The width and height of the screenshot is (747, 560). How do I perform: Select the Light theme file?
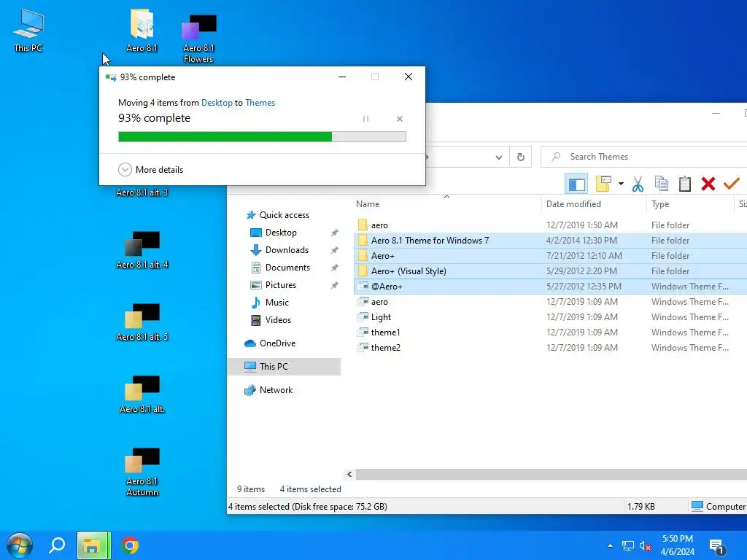click(x=550, y=317)
